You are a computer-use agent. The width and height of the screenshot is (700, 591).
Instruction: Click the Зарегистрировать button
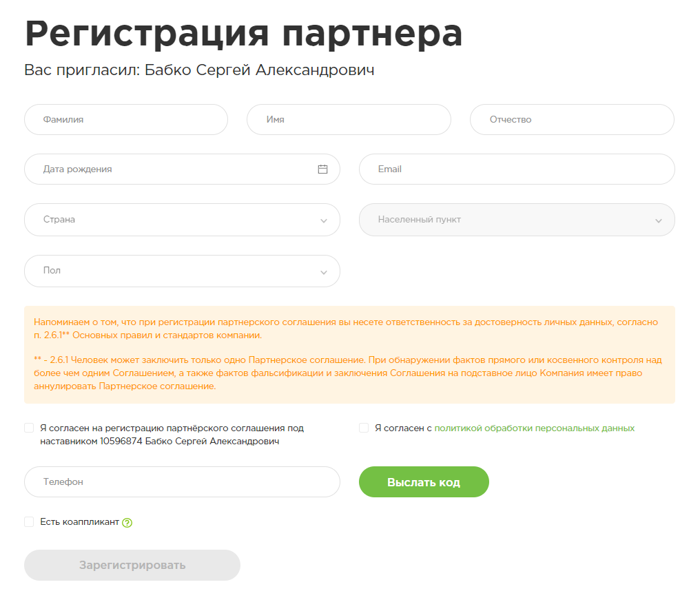pos(132,565)
